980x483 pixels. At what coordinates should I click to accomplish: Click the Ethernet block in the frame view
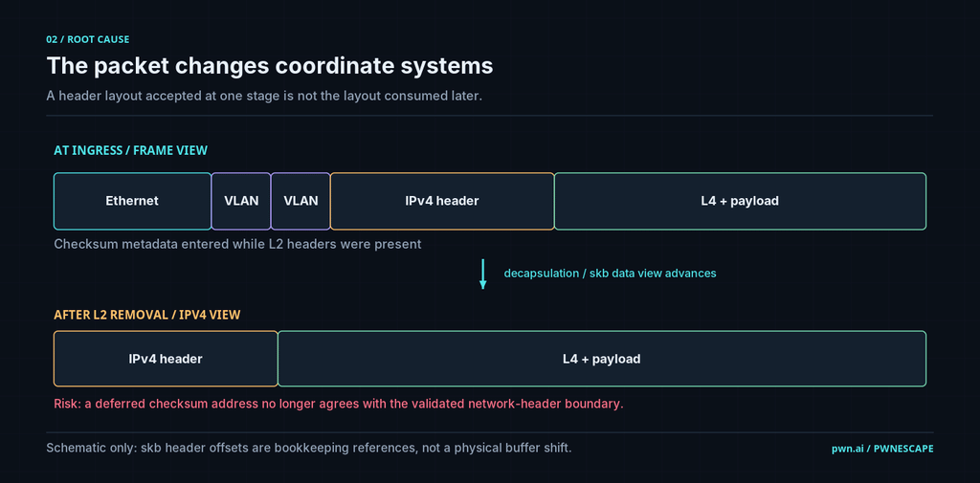pyautogui.click(x=132, y=201)
